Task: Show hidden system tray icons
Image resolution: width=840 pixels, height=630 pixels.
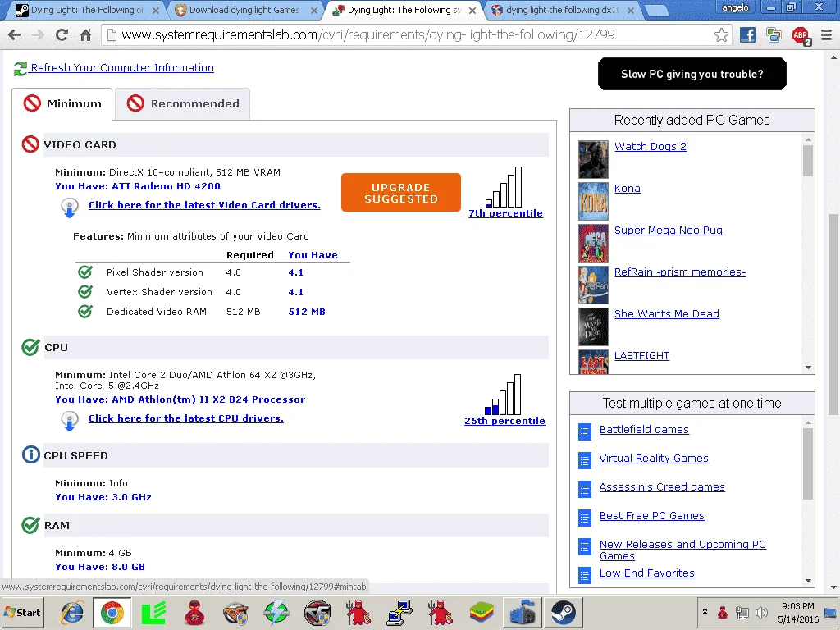Action: coord(705,612)
